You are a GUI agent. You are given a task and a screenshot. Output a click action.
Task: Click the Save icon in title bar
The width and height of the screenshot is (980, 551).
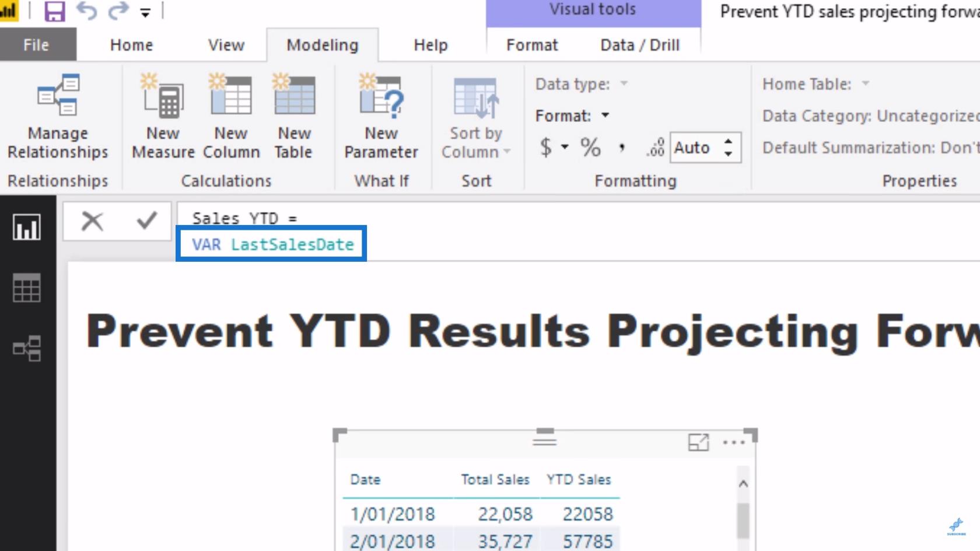tap(54, 11)
